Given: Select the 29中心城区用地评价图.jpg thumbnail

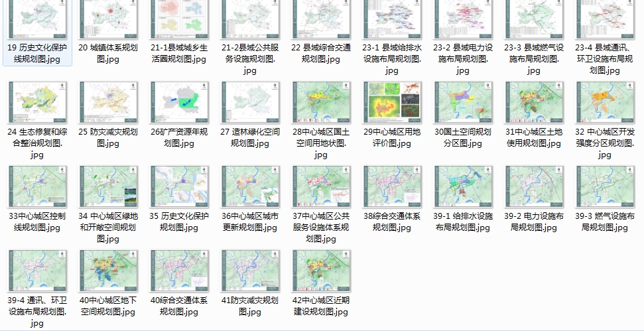Looking at the screenshot, I should [x=391, y=103].
